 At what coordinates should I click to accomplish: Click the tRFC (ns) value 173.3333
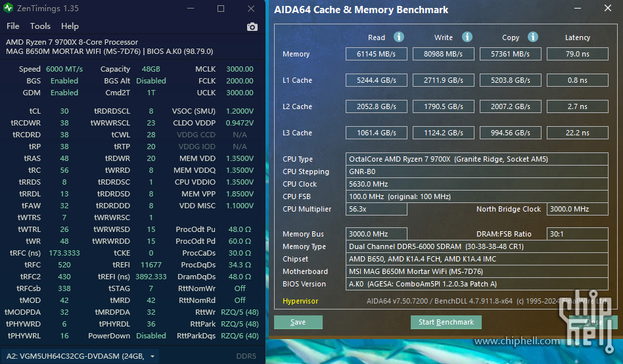tap(64, 253)
